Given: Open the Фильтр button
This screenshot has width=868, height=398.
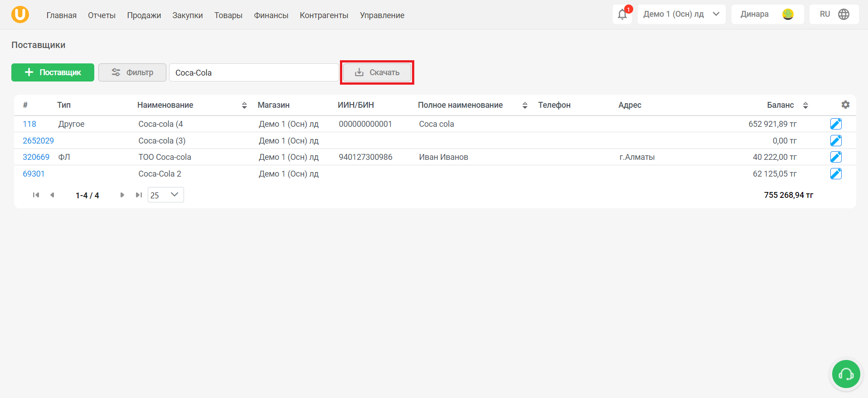Looking at the screenshot, I should coord(132,72).
